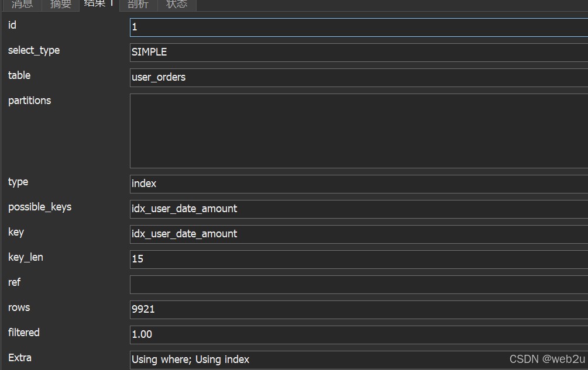Click the key_len field showing 15

point(358,259)
